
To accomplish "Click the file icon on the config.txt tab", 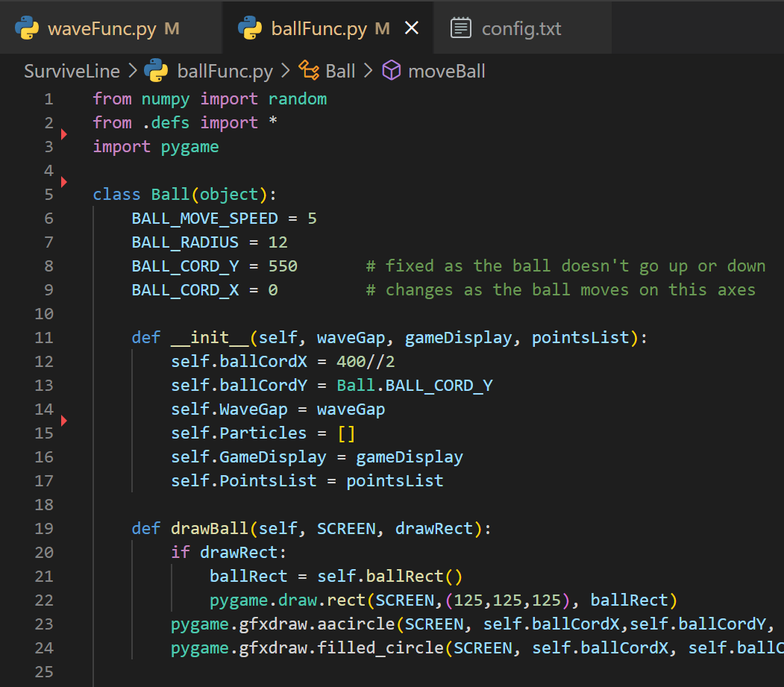I will [x=462, y=27].
